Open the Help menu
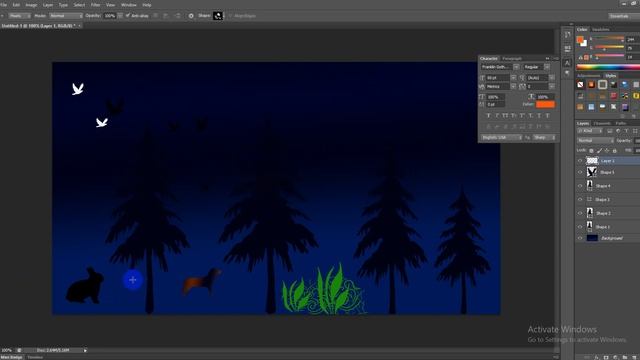This screenshot has height=360, width=640. click(x=147, y=5)
